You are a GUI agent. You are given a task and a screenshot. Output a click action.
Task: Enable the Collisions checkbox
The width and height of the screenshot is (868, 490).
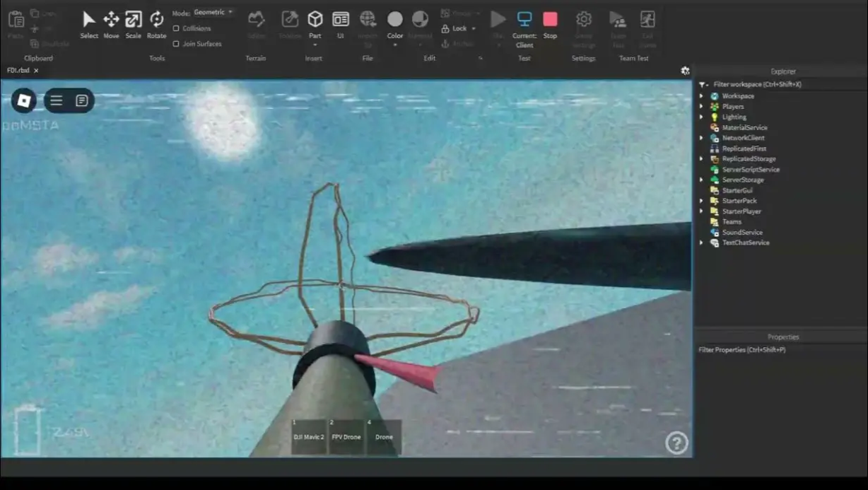(x=176, y=28)
